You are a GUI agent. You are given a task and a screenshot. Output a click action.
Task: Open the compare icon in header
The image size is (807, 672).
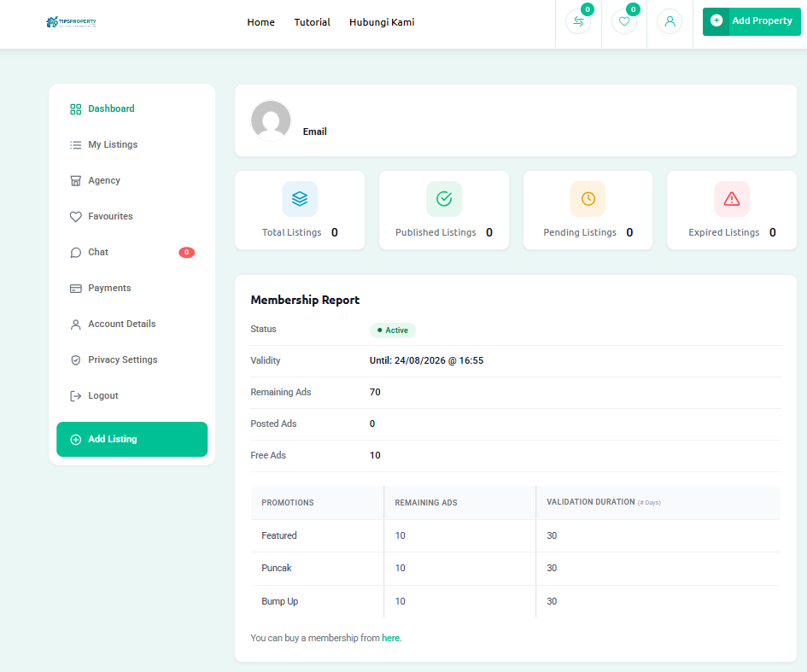578,21
